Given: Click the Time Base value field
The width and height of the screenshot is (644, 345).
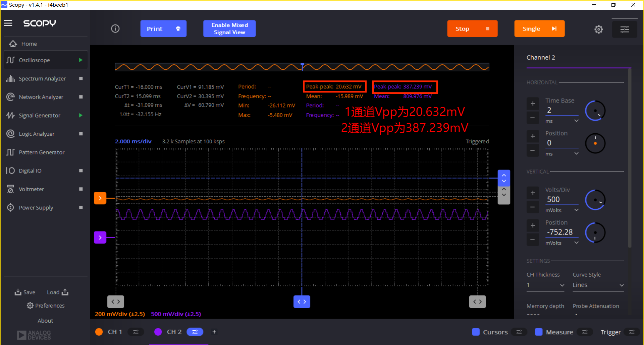Looking at the screenshot, I should pos(562,110).
